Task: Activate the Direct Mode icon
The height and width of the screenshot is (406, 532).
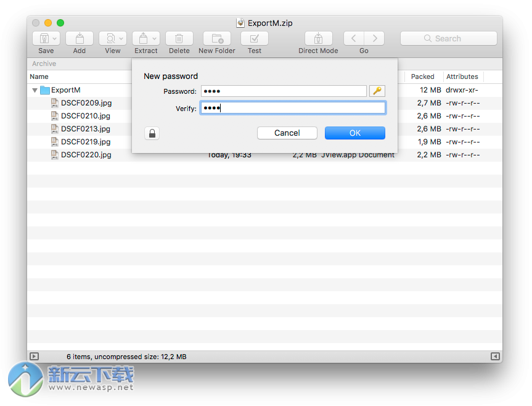Action: (x=318, y=37)
